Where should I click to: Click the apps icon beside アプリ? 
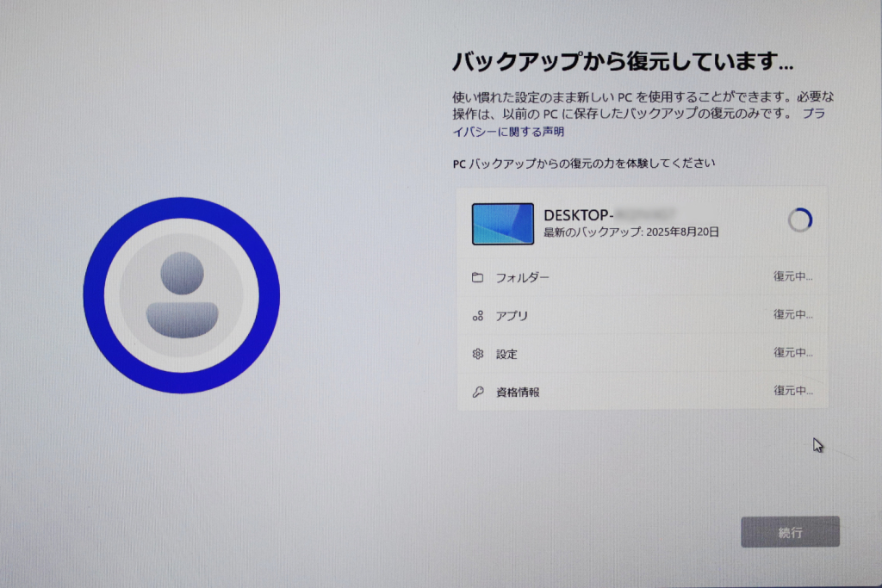click(478, 316)
